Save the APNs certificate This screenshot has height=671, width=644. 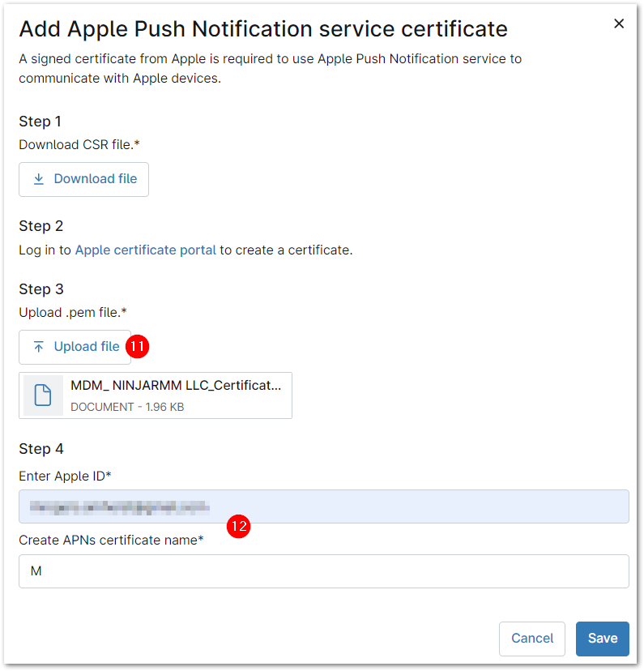[602, 639]
